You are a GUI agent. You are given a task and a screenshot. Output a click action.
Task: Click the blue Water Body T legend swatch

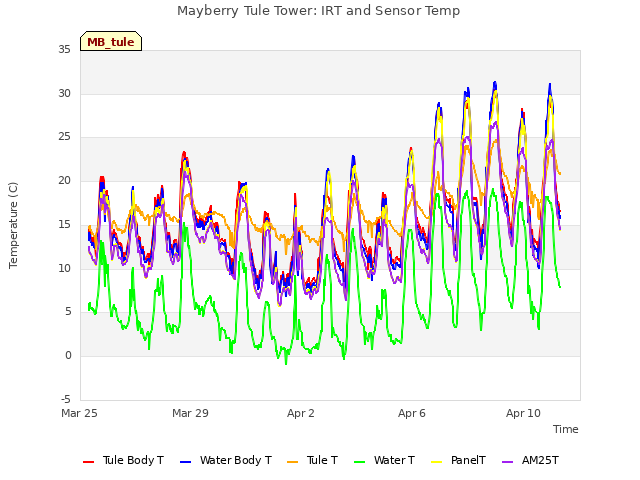pos(185,462)
